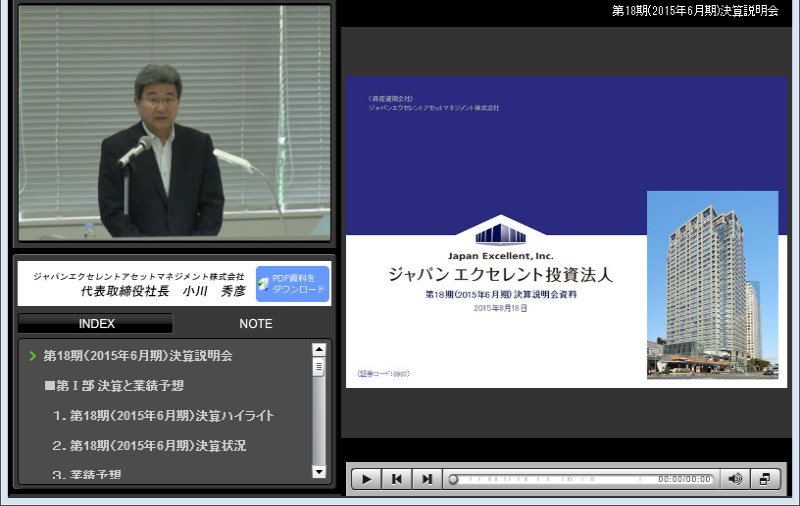Click company name ジャパンエクセレントアセットマネジメント株式会社
This screenshot has width=800, height=506.
[139, 276]
